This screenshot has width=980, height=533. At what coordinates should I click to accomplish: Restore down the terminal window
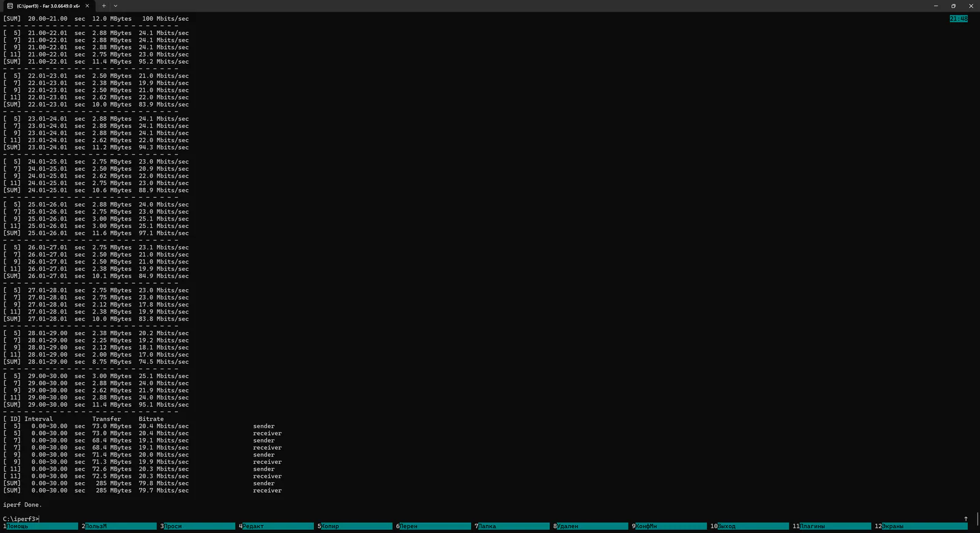tap(953, 6)
